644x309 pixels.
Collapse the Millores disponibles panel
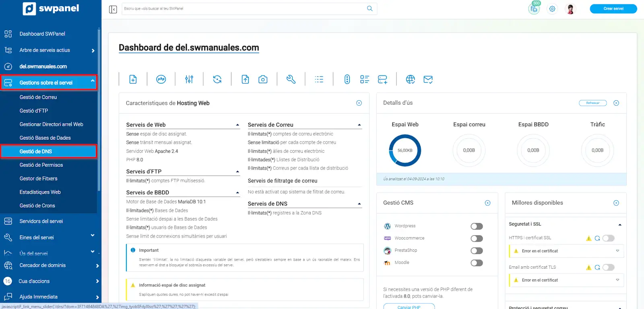(616, 203)
